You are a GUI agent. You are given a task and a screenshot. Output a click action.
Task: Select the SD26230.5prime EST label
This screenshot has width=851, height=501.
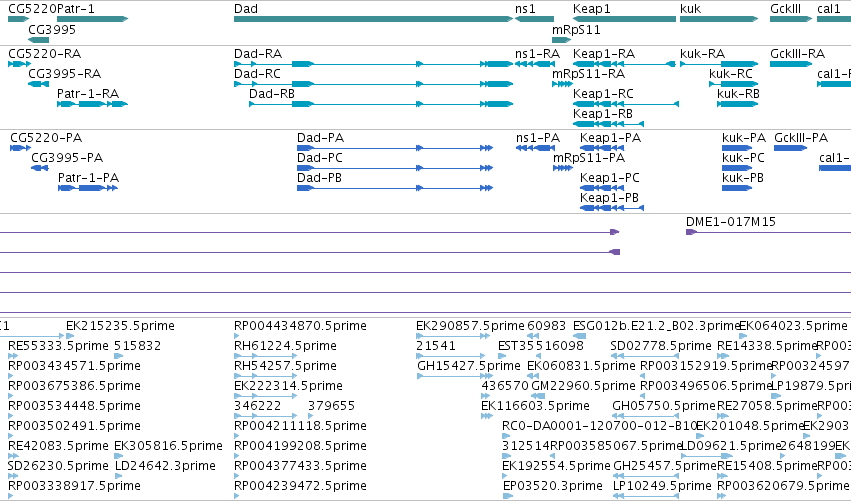click(x=59, y=466)
